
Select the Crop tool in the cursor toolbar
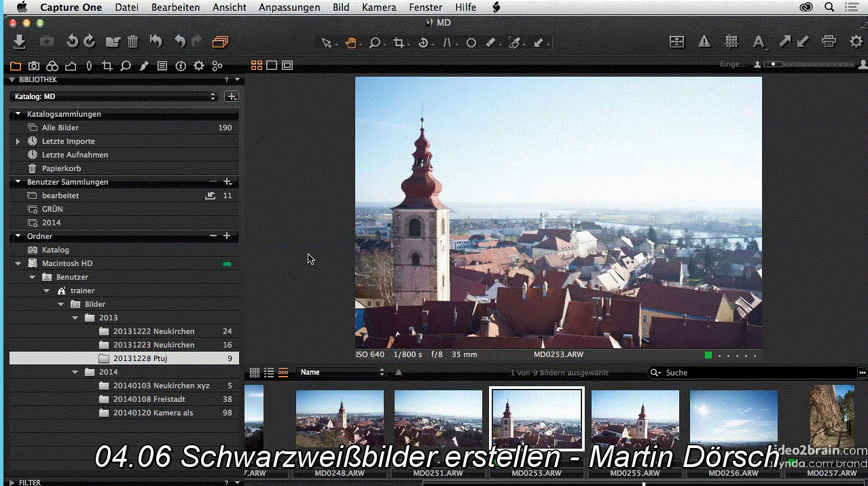[x=398, y=42]
